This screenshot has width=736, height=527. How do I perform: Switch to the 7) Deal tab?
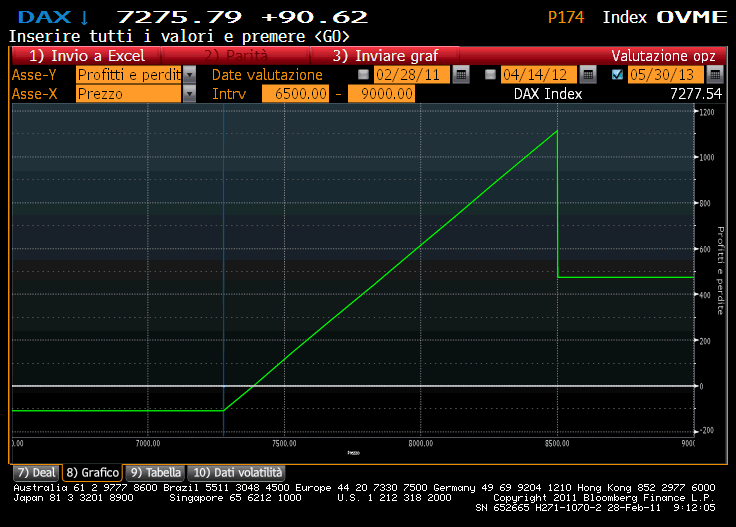tap(36, 473)
